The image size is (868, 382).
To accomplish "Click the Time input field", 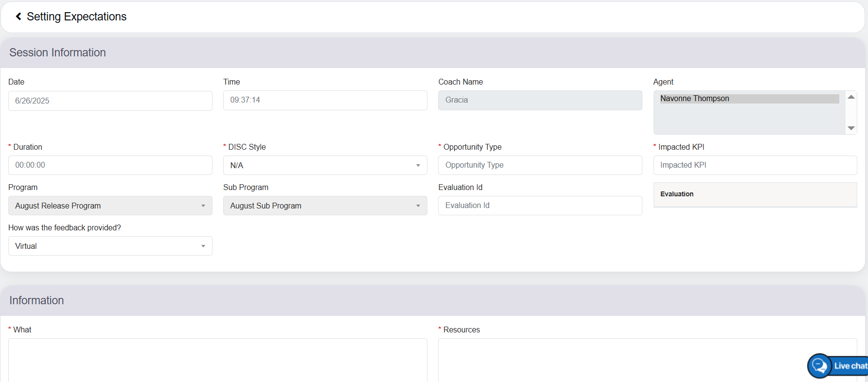I will pyautogui.click(x=325, y=100).
